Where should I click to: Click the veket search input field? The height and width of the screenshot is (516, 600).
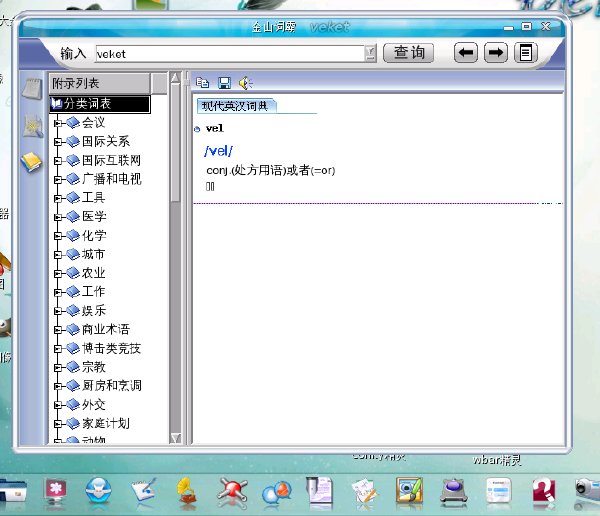point(230,54)
